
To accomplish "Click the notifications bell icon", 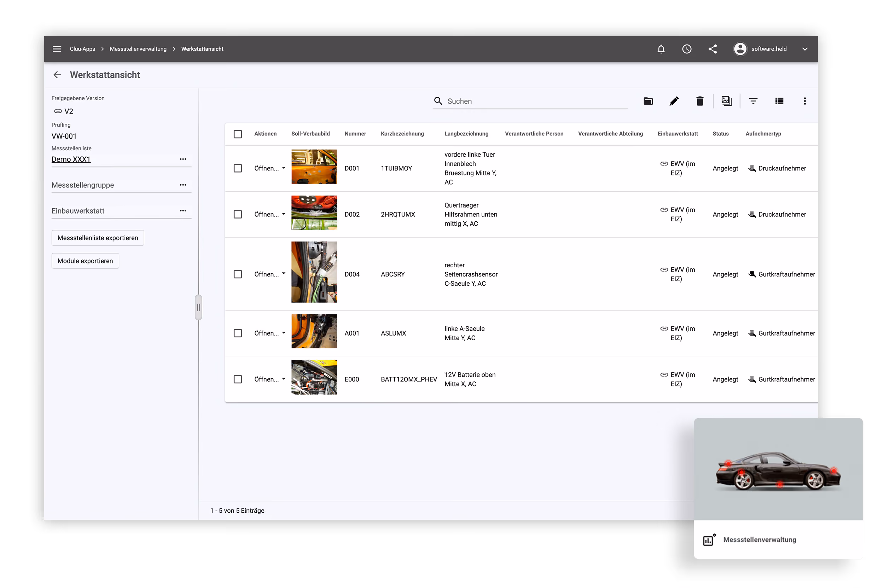I will [661, 49].
